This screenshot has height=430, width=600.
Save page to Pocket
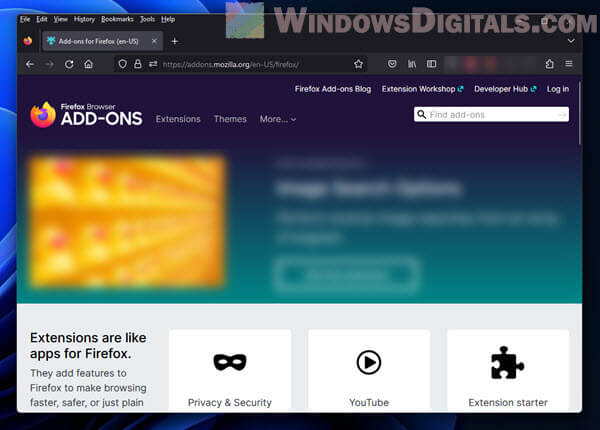click(x=392, y=64)
